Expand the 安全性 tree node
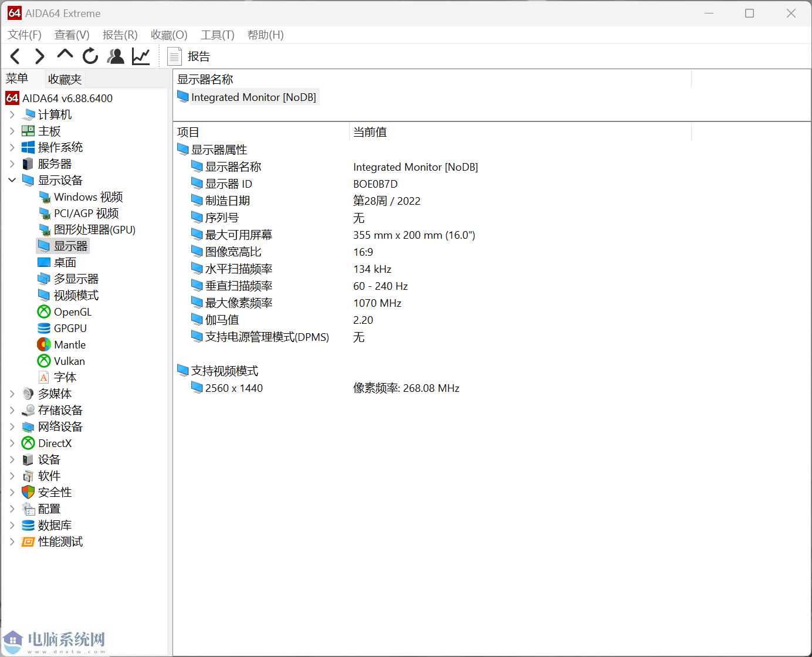812x657 pixels. [x=12, y=492]
